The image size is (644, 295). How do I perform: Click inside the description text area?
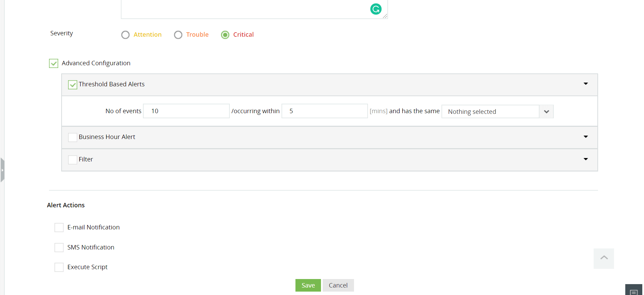click(x=254, y=9)
